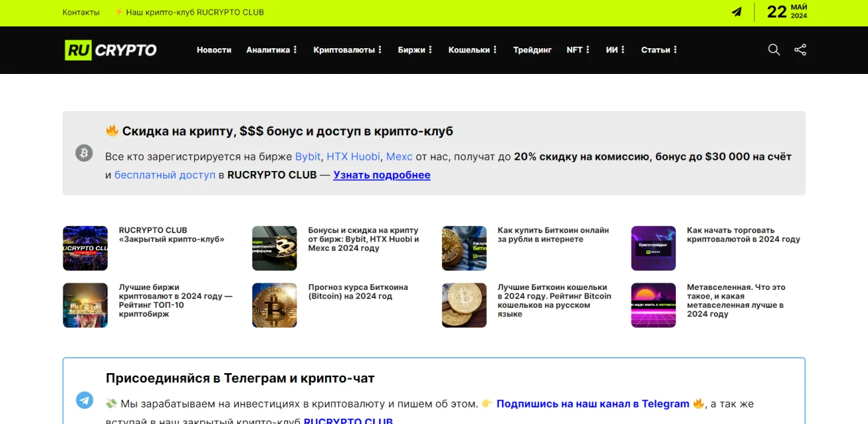Follow the Mexc exchange link
The height and width of the screenshot is (424, 868).
pos(399,157)
